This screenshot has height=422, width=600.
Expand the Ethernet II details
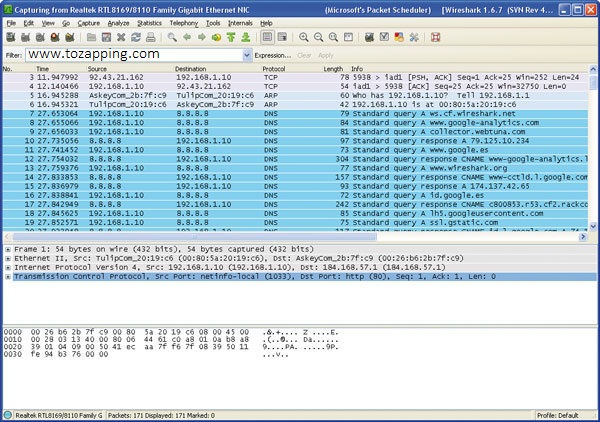click(8, 259)
